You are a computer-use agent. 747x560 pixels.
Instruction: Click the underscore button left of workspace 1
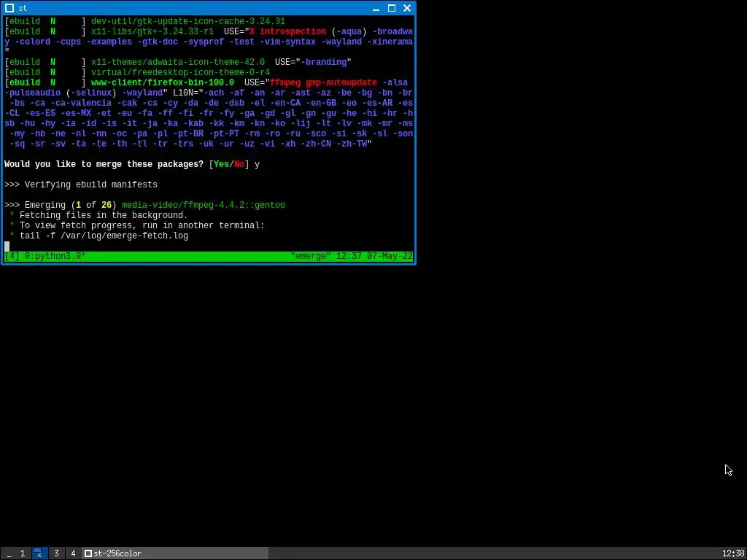point(9,553)
